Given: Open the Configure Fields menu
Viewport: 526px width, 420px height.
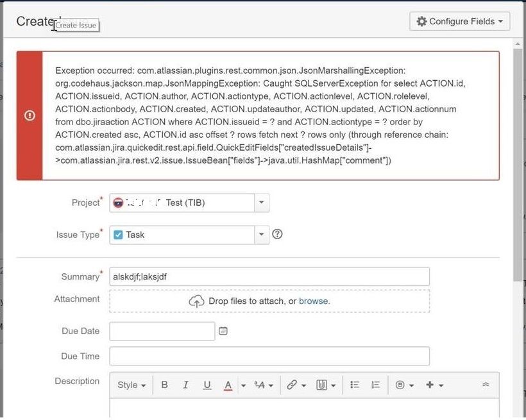Looking at the screenshot, I should coord(459,21).
